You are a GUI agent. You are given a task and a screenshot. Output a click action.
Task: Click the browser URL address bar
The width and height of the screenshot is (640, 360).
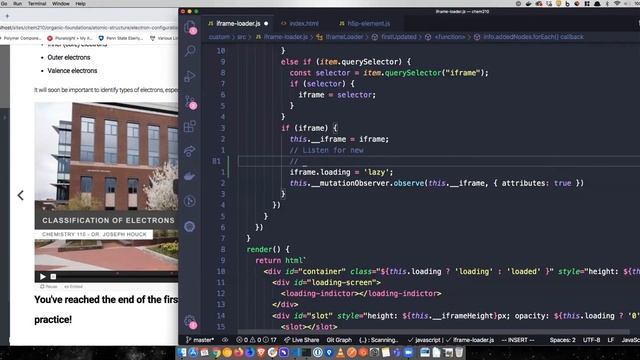coord(89,27)
